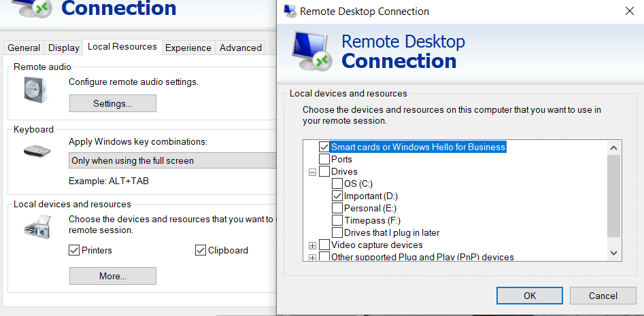
Task: Uncheck the Printers checkbox
Action: click(x=74, y=250)
